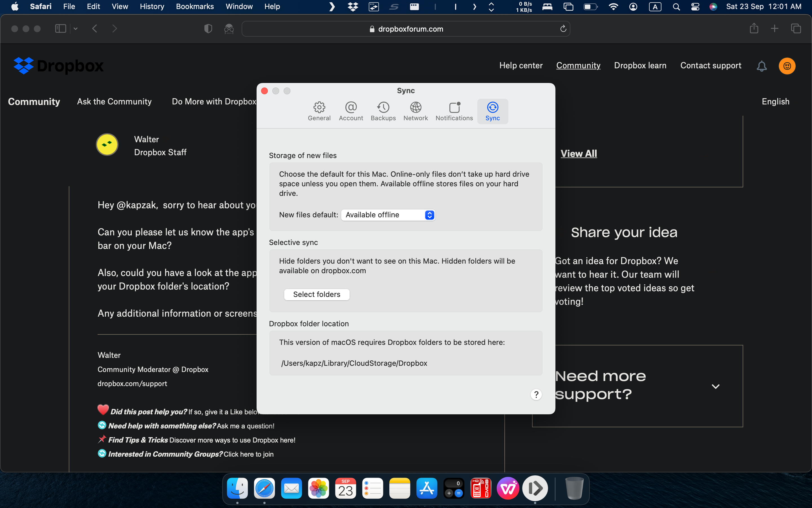Select the Sync tab
Screen dimensions: 812x508
[x=492, y=111]
